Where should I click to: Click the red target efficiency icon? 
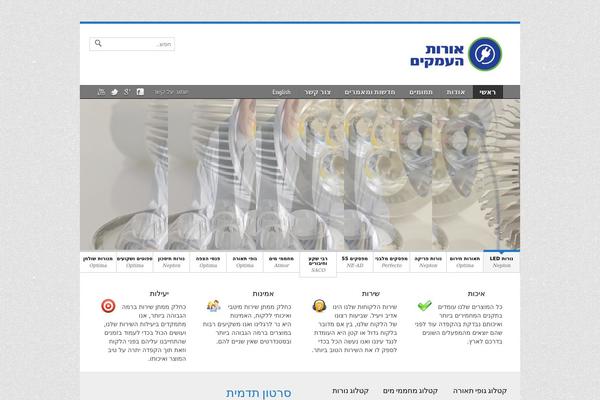(x=108, y=306)
